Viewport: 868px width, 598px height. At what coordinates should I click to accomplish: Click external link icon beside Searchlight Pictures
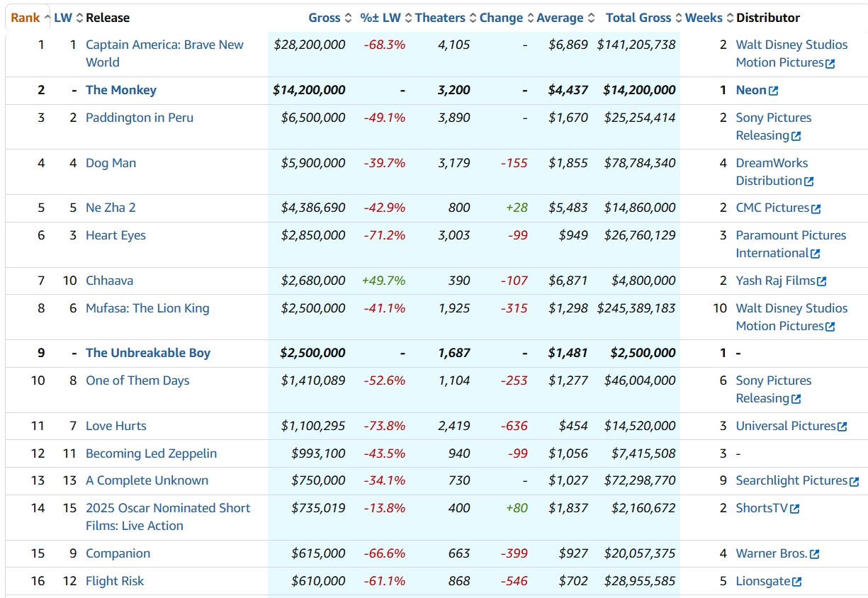click(x=855, y=481)
